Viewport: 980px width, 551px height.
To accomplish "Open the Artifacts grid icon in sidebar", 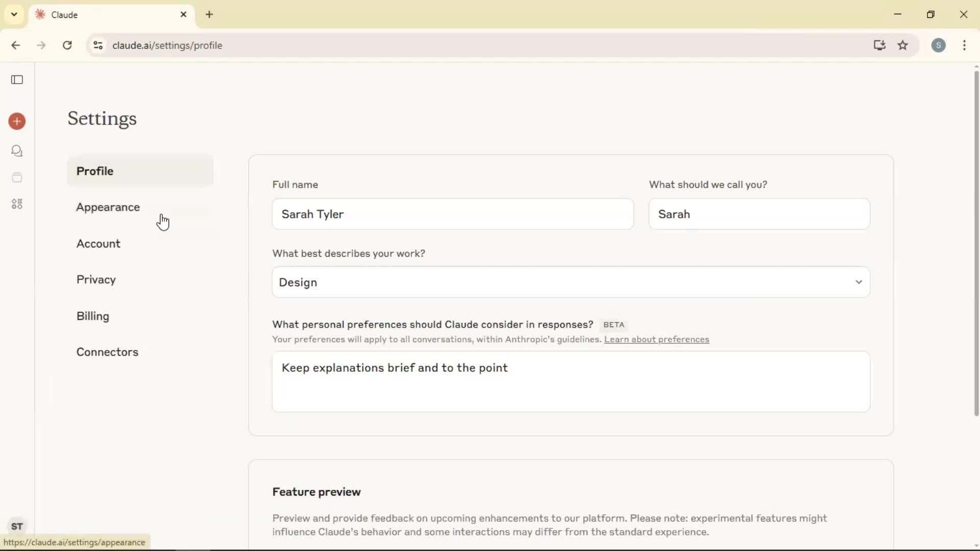I will [x=17, y=204].
